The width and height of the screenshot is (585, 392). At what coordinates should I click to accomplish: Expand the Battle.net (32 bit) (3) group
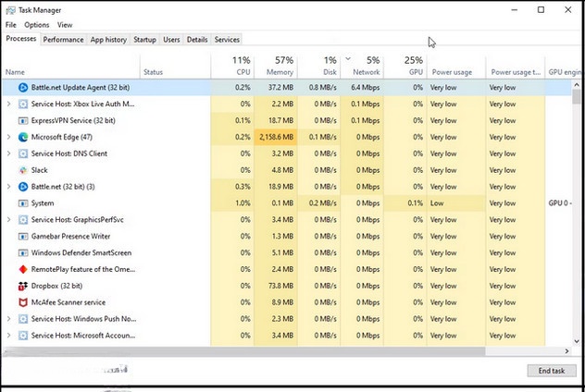8,187
